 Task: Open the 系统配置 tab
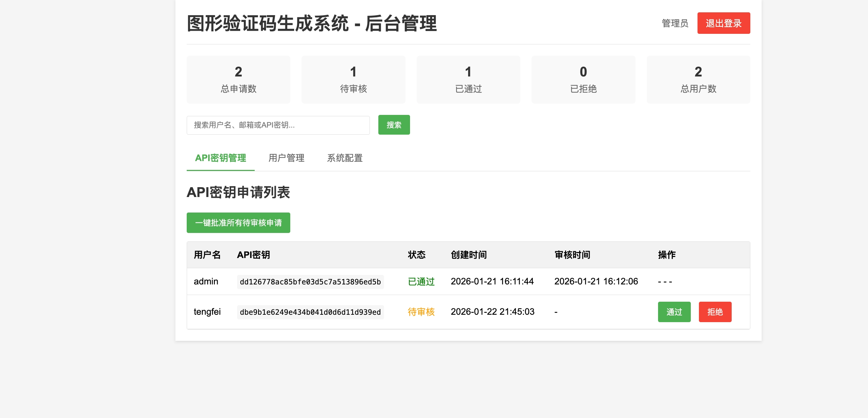[x=345, y=158]
